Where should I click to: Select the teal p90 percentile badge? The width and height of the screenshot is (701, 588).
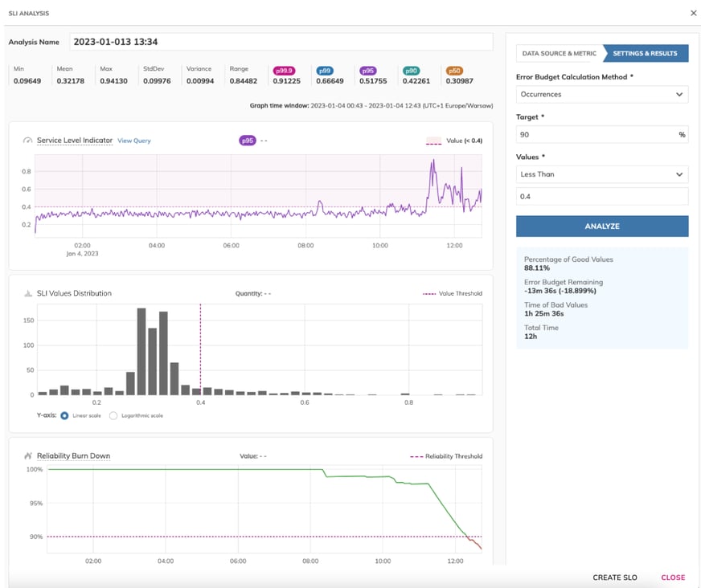[x=411, y=71]
